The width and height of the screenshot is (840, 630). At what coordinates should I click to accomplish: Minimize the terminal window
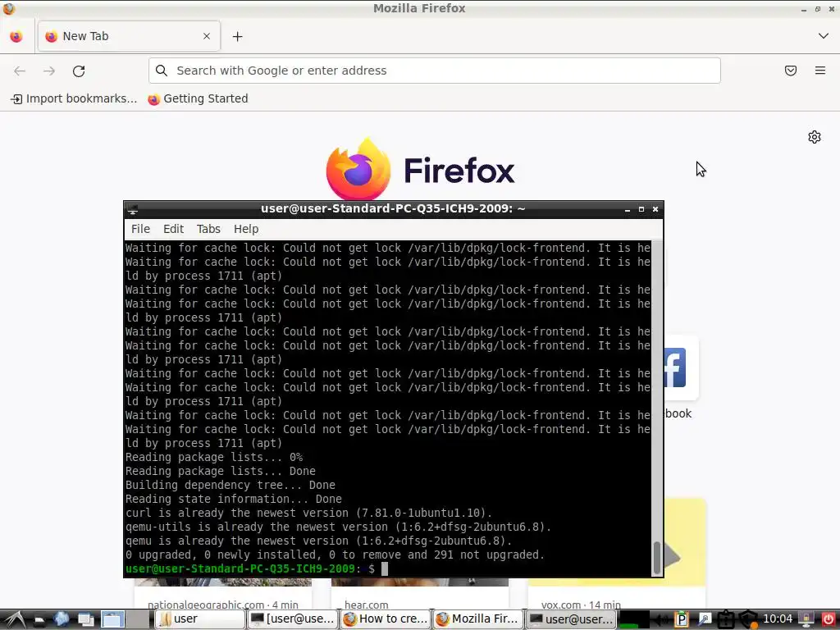(x=628, y=209)
